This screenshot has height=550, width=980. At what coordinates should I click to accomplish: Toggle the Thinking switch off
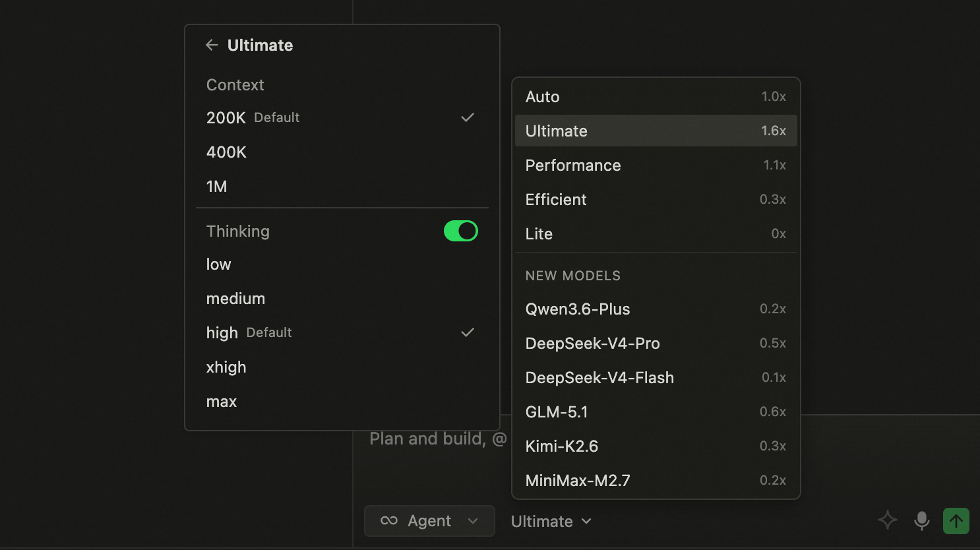pos(461,231)
